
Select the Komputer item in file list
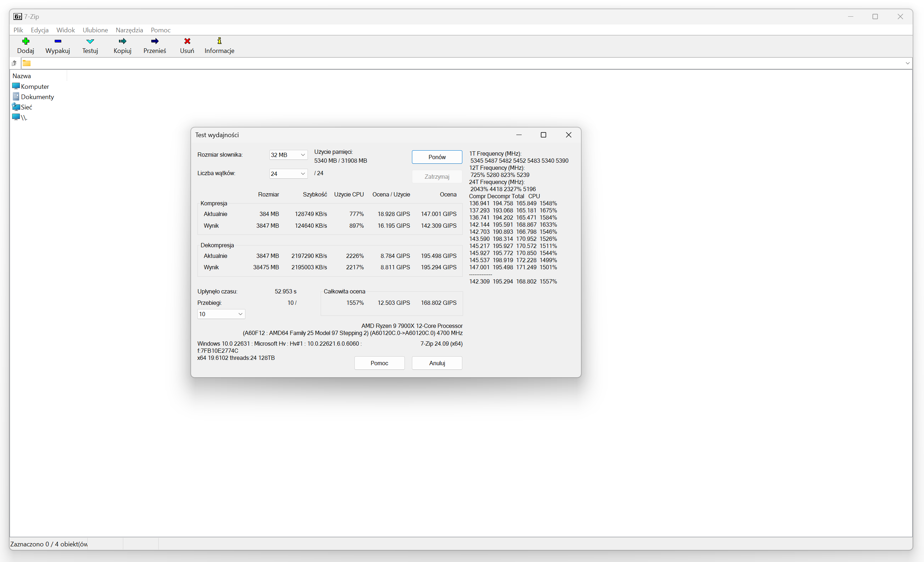point(34,87)
